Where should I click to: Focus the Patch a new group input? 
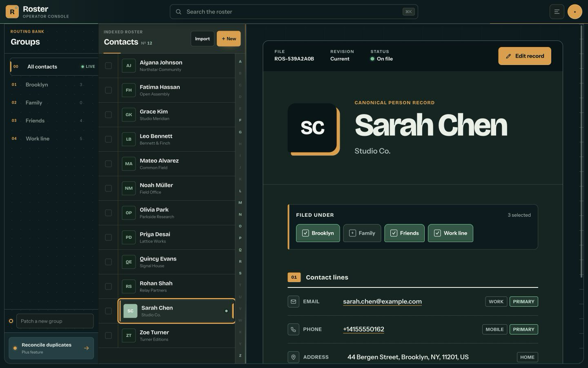pyautogui.click(x=55, y=321)
